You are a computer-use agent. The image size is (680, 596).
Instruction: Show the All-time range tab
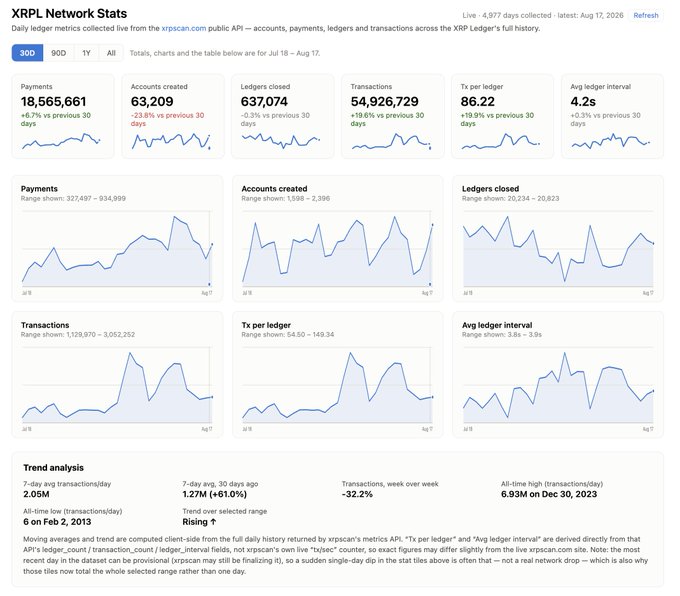tap(111, 53)
